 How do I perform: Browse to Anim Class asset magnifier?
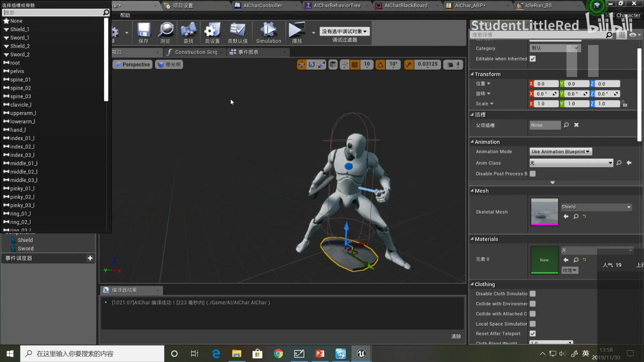coord(619,163)
